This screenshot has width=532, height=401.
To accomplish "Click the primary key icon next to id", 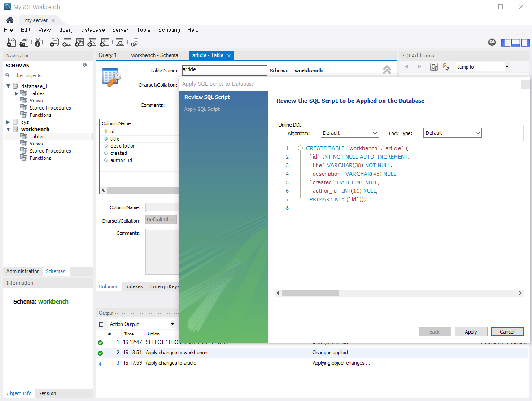I will [105, 132].
